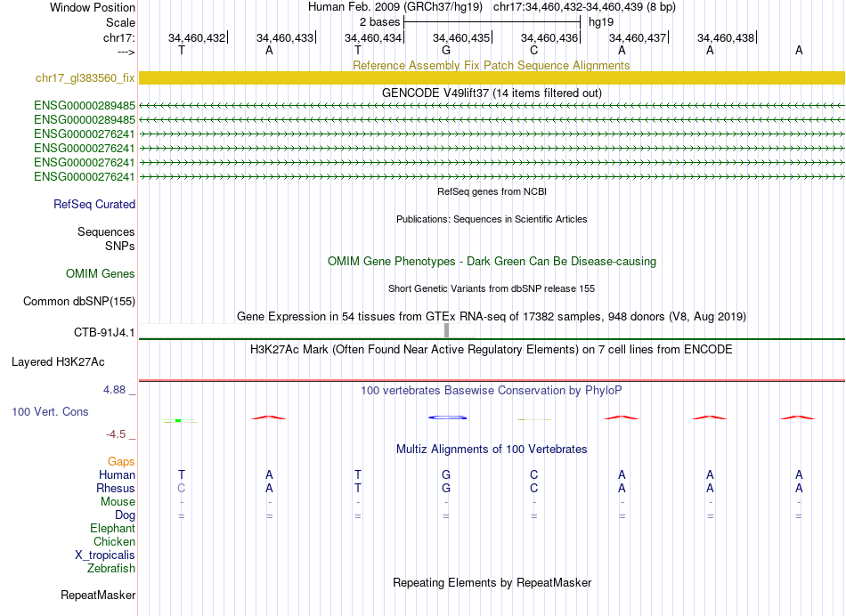Open the GENCODE V49lift37 track title
Screen dimensions: 846x616
[x=492, y=93]
